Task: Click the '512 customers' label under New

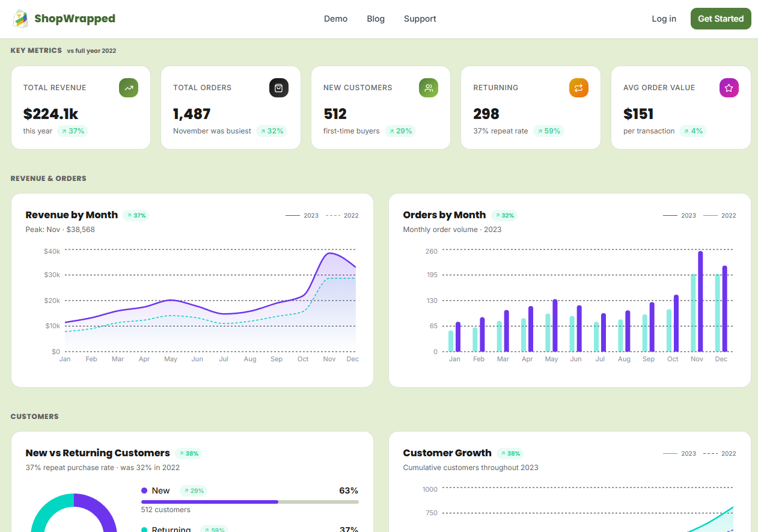Action: 166,510
